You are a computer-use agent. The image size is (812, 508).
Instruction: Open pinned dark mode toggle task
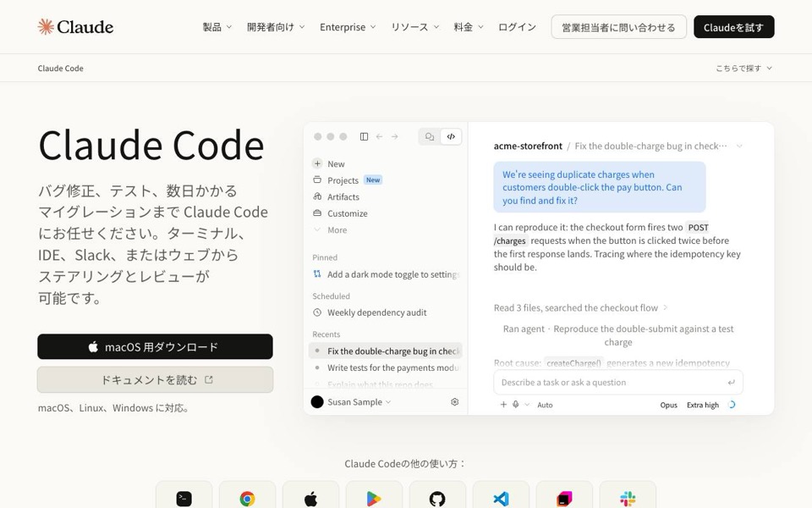tap(386, 274)
